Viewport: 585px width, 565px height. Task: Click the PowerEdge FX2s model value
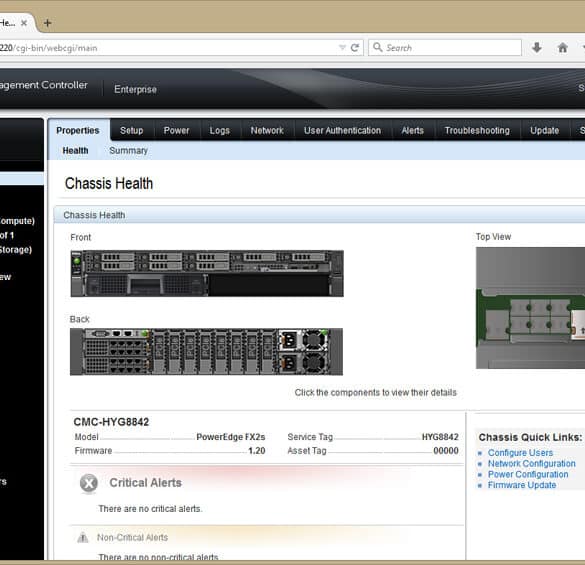coord(231,437)
